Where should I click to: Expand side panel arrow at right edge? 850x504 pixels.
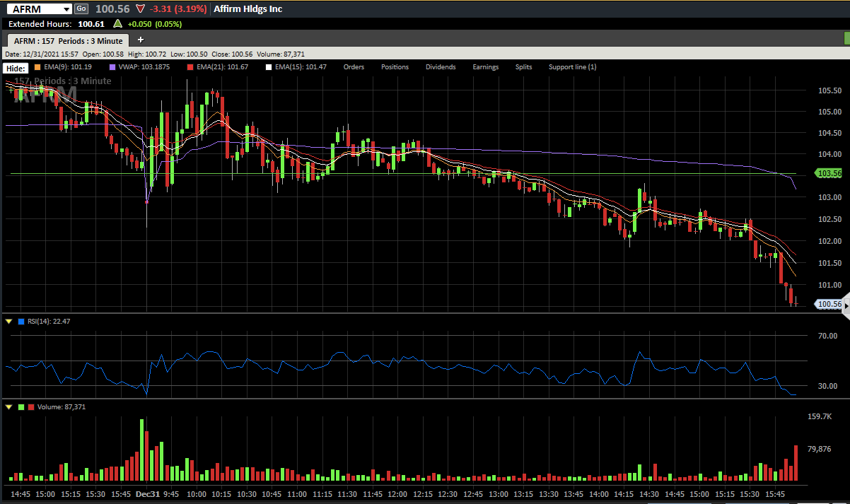pyautogui.click(x=846, y=305)
